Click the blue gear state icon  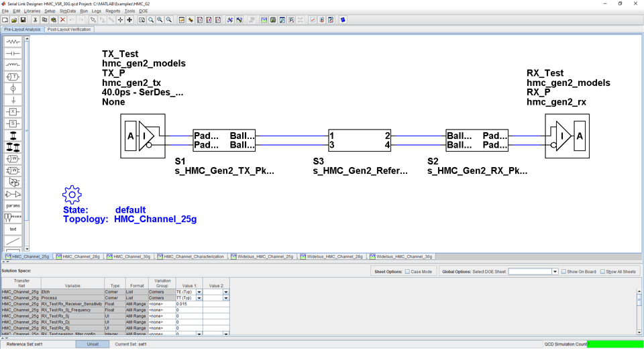pos(72,195)
